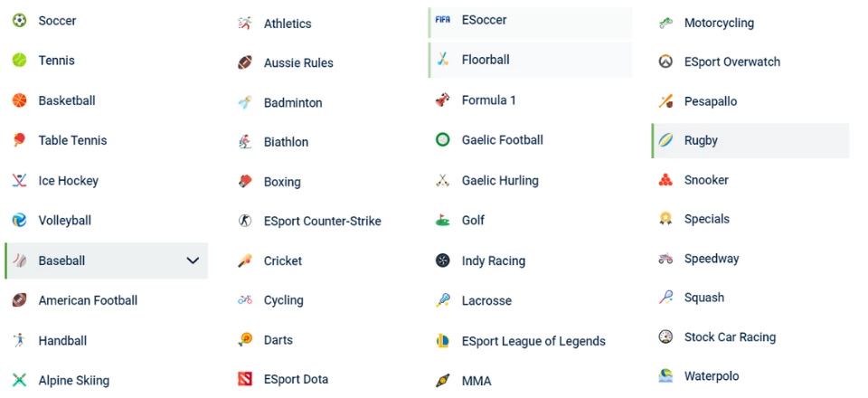Open the Ice Hockey link
868x398 pixels.
pos(68,181)
